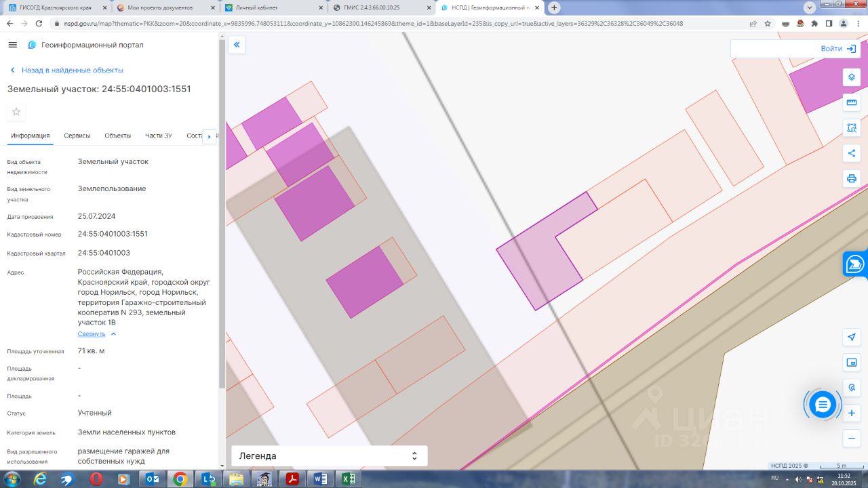
Task: Open Microsoft Excel from the taskbar
Action: pyautogui.click(x=348, y=479)
